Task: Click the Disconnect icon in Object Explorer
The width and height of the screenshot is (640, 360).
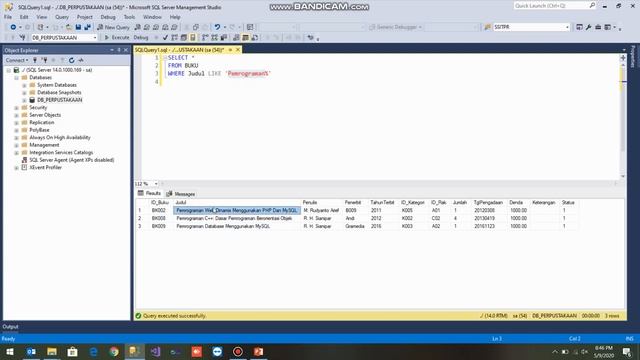Action: [44, 60]
